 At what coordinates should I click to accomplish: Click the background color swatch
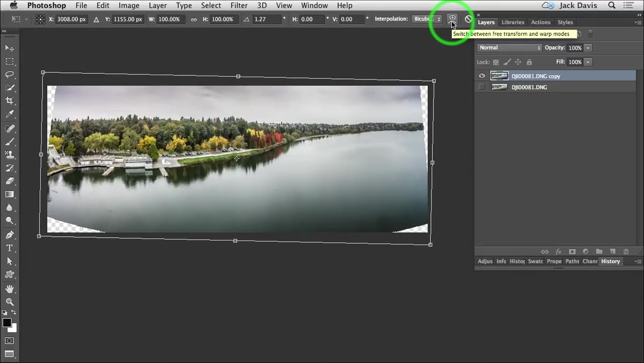coord(13,328)
